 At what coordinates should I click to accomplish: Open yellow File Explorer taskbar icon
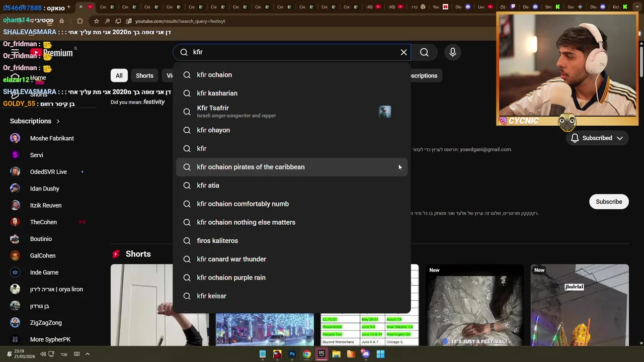336,354
